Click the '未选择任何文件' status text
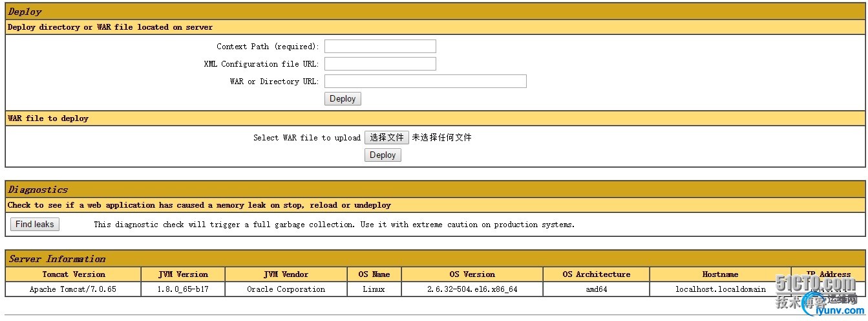The image size is (868, 321). 442,138
